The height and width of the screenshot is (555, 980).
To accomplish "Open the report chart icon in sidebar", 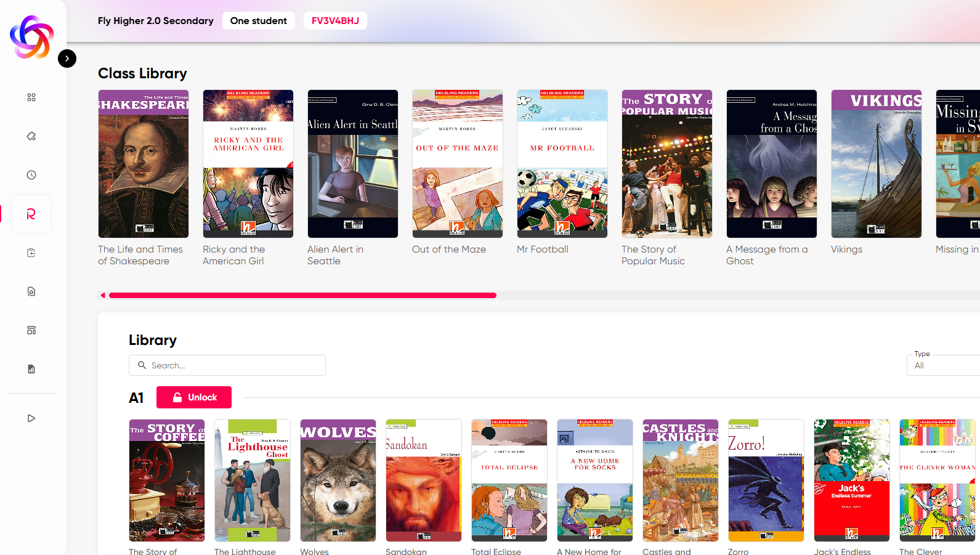I will [x=31, y=369].
